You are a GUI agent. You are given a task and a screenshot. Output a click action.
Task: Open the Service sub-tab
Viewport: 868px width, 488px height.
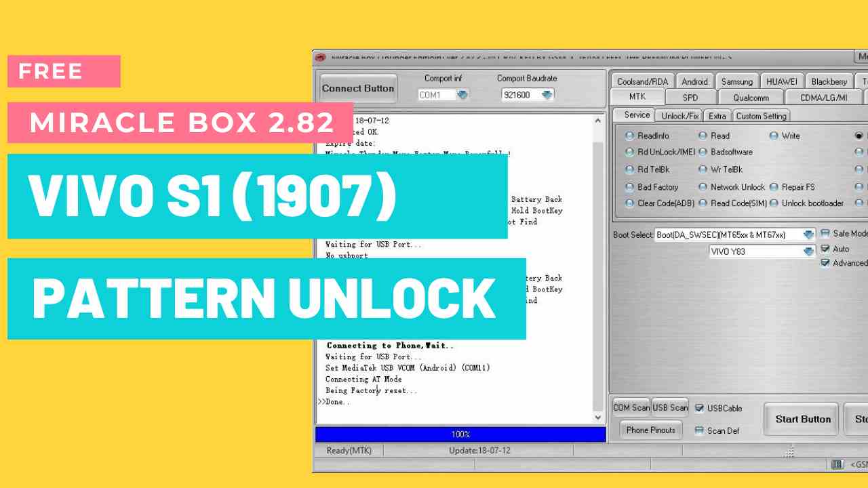tap(637, 115)
